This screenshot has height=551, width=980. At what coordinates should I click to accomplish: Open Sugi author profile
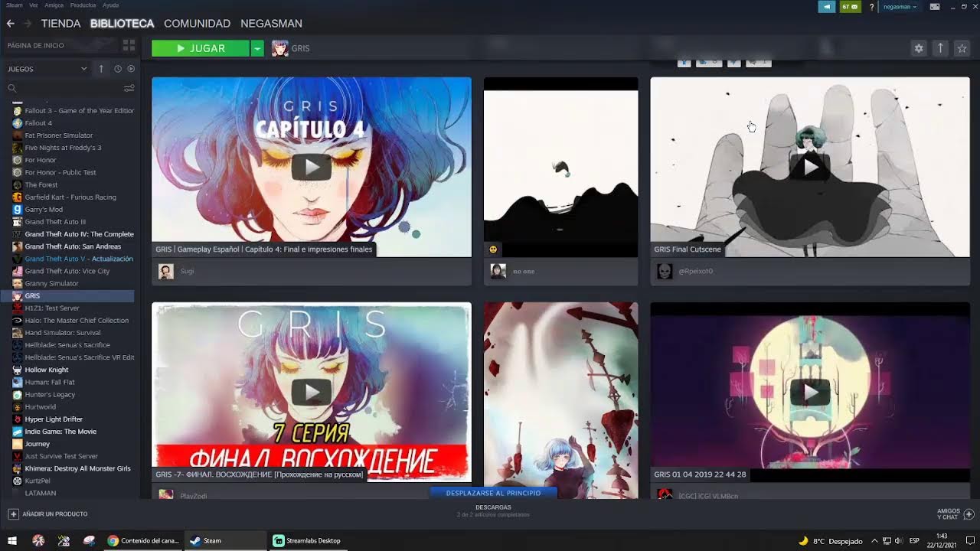click(x=187, y=271)
